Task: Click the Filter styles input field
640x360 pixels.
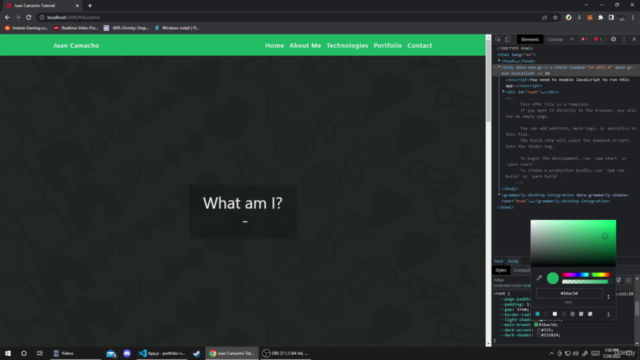Action: [511, 280]
